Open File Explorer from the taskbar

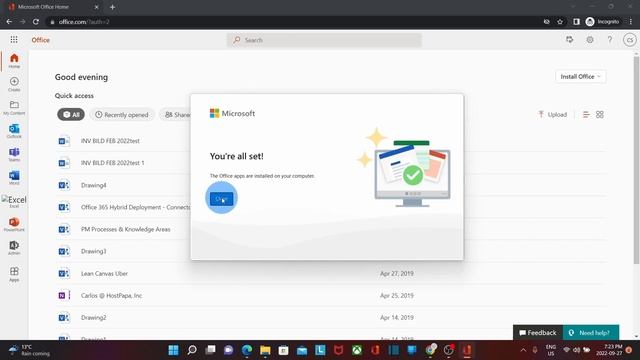[265, 350]
